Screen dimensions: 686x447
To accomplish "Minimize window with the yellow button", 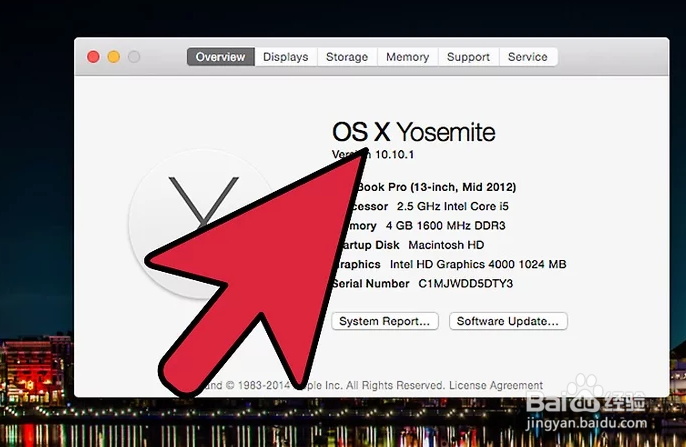I will click(x=114, y=57).
